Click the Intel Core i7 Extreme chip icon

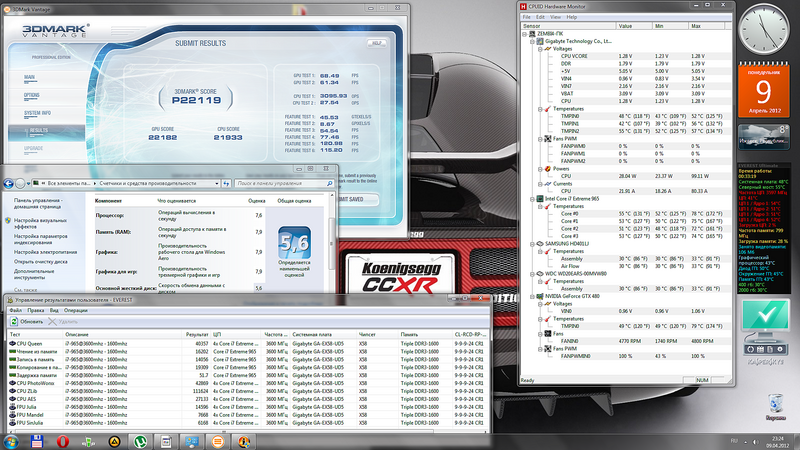point(540,198)
